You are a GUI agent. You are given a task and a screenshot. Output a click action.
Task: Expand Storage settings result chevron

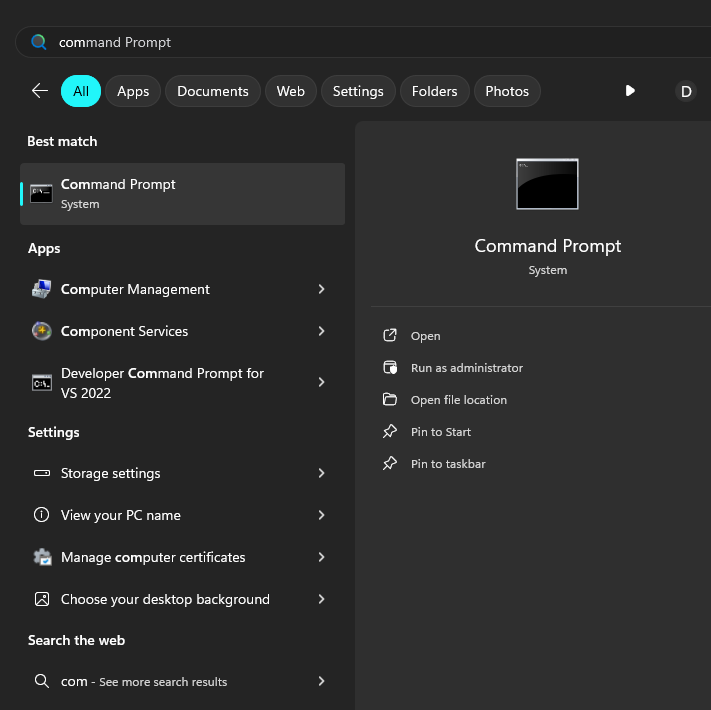321,473
